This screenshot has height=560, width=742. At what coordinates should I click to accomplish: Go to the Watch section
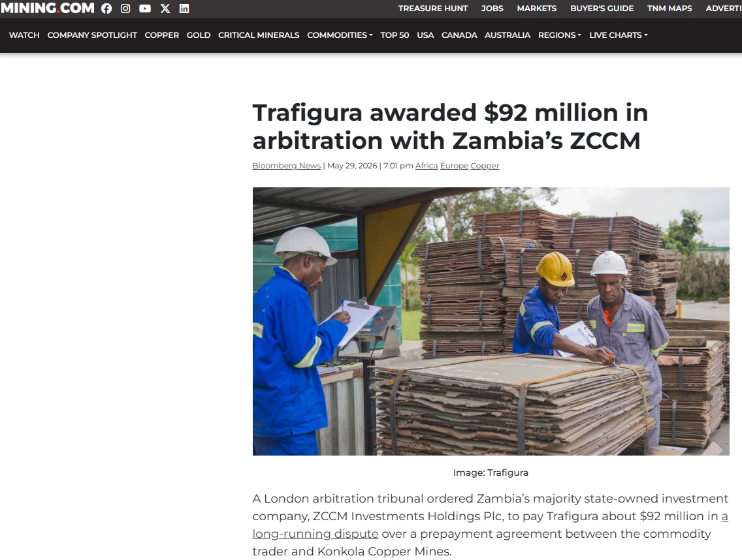coord(24,35)
